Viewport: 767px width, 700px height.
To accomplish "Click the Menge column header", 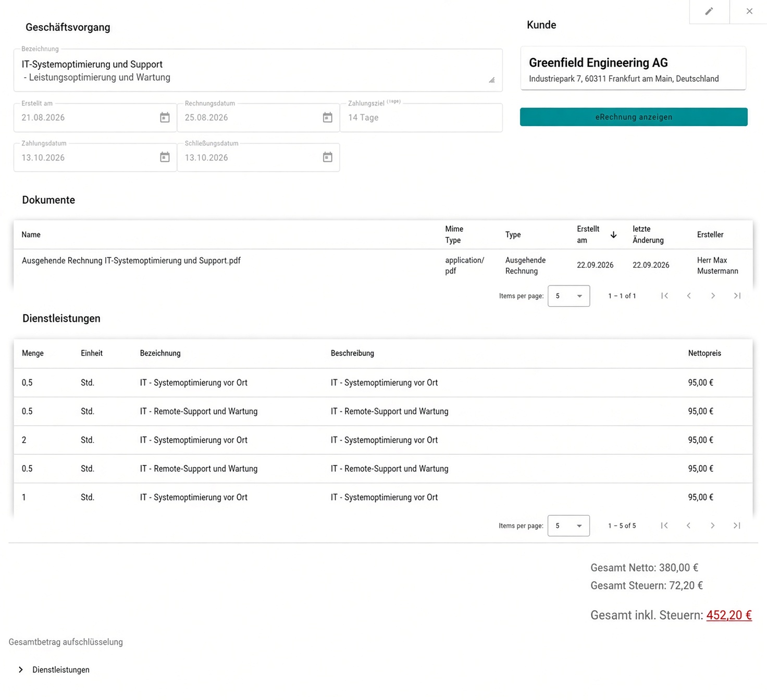I will (33, 353).
